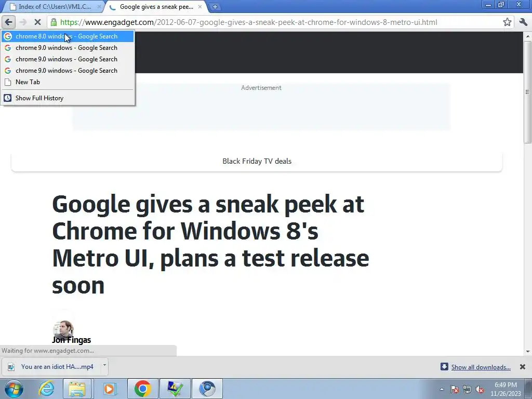Stop page loading with X button
532x399 pixels.
[x=37, y=22]
